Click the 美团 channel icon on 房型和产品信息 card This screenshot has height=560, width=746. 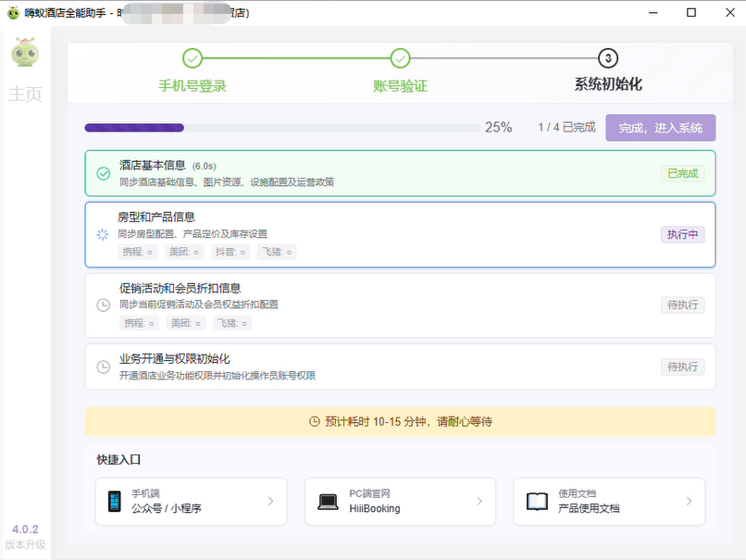tap(183, 252)
